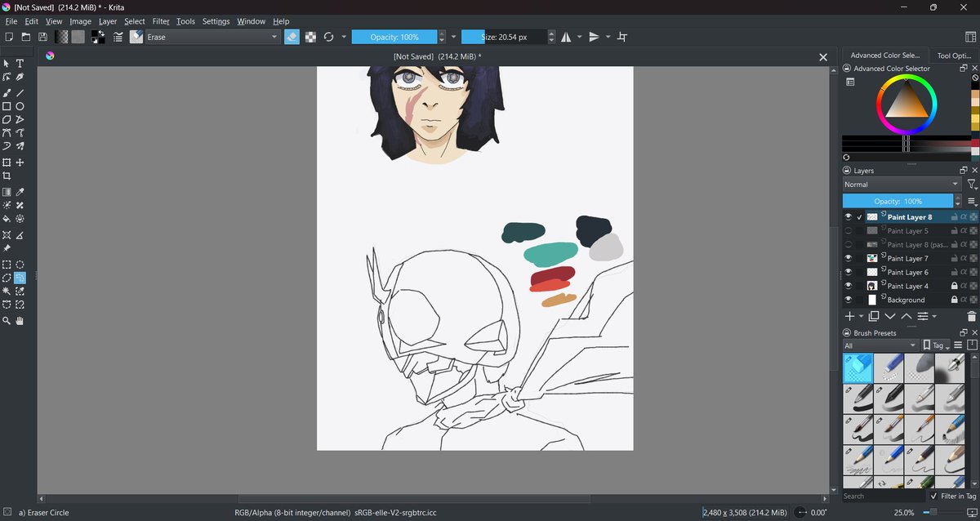
Task: Select the Crop tool
Action: click(7, 176)
